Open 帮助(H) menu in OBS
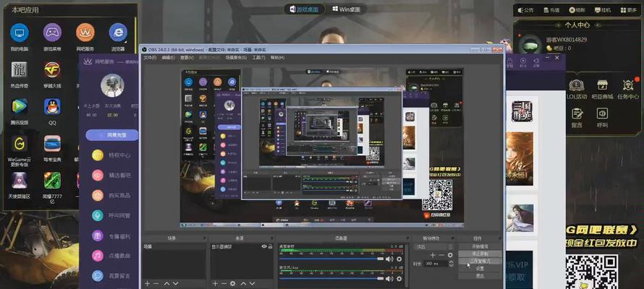This screenshot has height=289, width=644. click(277, 58)
